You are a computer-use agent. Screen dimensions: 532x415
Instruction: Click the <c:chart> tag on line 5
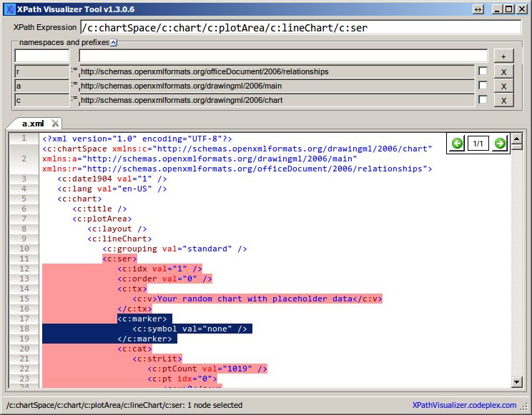pyautogui.click(x=80, y=199)
